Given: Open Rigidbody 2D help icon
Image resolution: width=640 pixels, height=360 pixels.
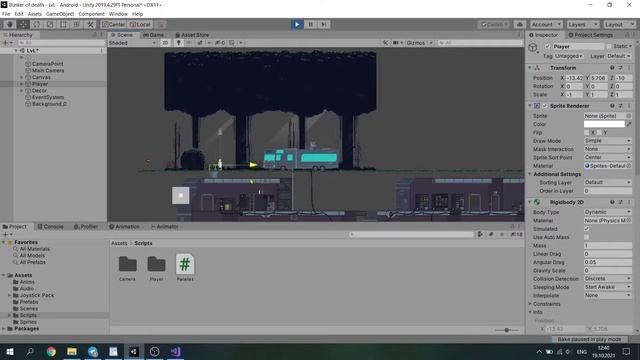Looking at the screenshot, I should click(612, 202).
